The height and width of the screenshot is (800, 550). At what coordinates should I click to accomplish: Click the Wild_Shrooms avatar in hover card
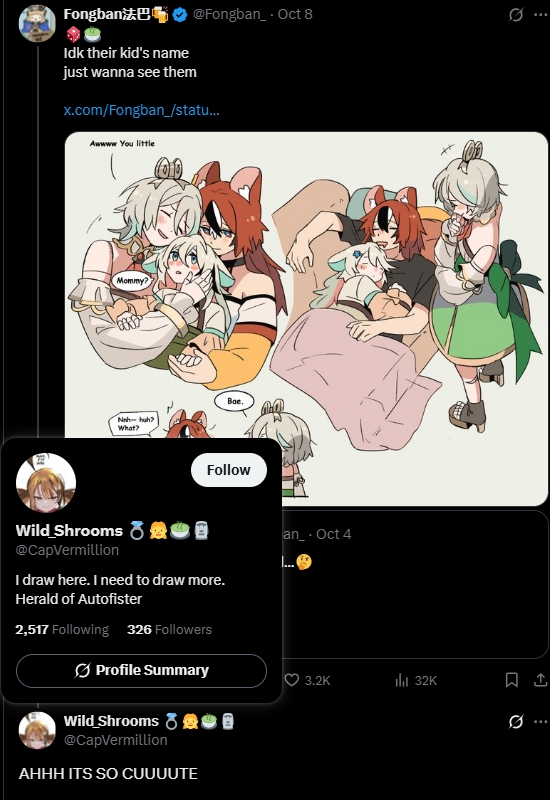[x=46, y=482]
